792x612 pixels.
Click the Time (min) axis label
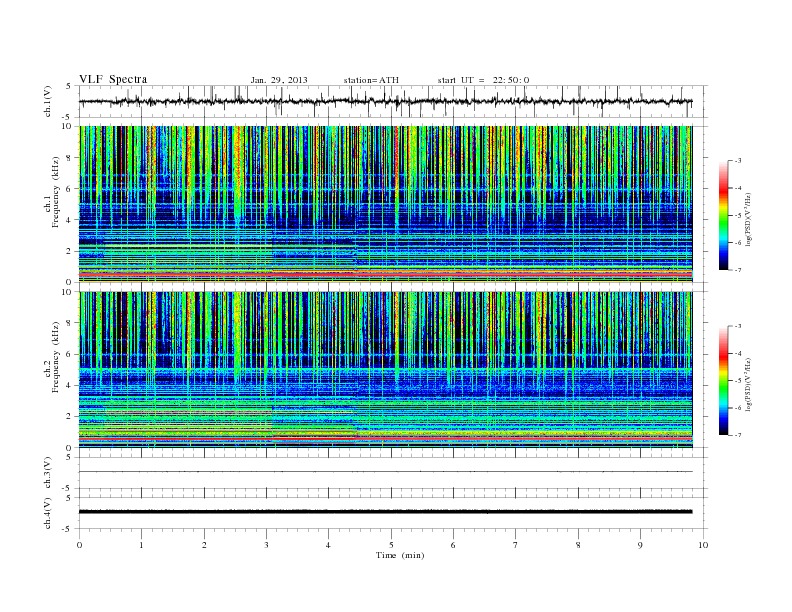[400, 555]
